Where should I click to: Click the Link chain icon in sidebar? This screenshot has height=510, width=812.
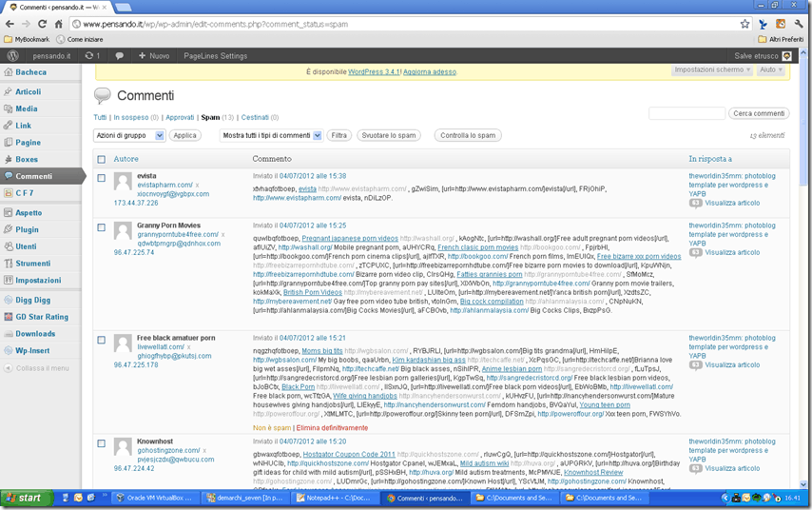coord(9,126)
